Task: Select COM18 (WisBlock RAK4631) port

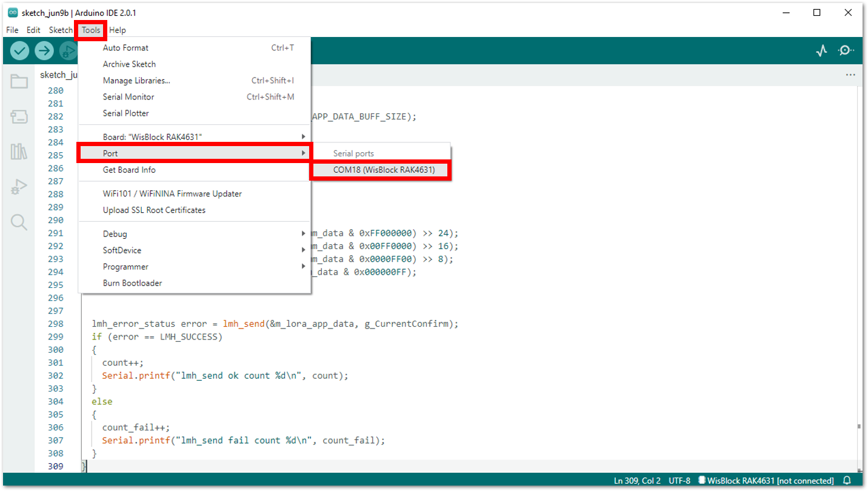Action: click(x=381, y=170)
